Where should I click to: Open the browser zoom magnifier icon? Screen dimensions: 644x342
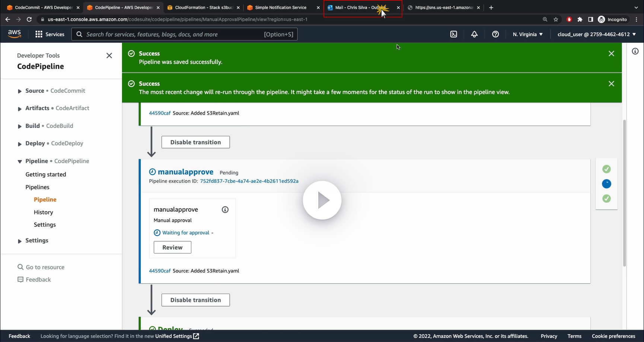click(x=545, y=19)
